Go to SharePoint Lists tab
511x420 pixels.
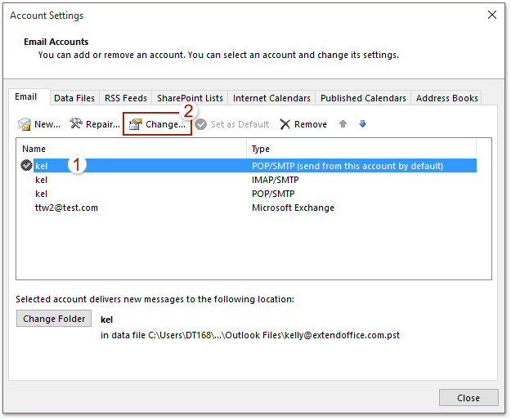(x=190, y=98)
